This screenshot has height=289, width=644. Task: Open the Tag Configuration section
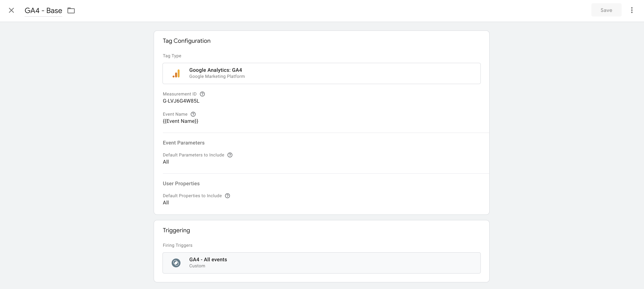187,40
